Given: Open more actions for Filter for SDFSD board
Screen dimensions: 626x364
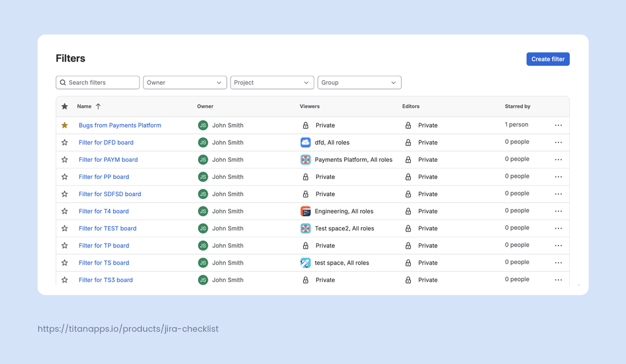Looking at the screenshot, I should [558, 194].
